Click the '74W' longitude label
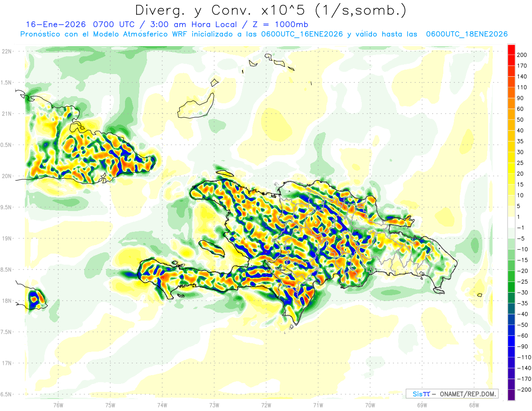Viewport: 532px width, 411px height. (162, 405)
